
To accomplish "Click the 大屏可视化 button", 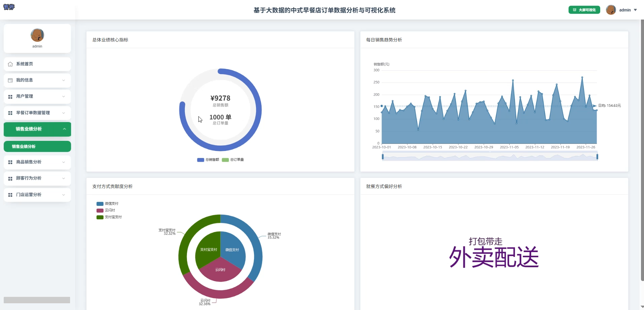I will coord(584,10).
